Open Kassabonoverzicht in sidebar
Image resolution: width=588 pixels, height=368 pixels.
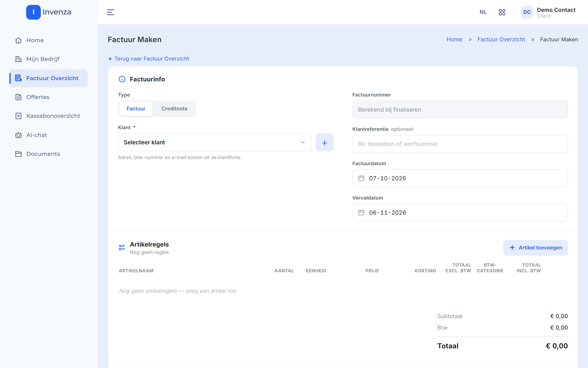click(x=49, y=116)
